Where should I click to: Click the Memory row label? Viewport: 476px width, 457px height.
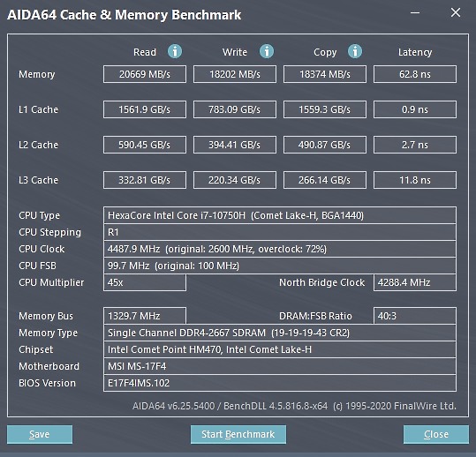(x=37, y=75)
